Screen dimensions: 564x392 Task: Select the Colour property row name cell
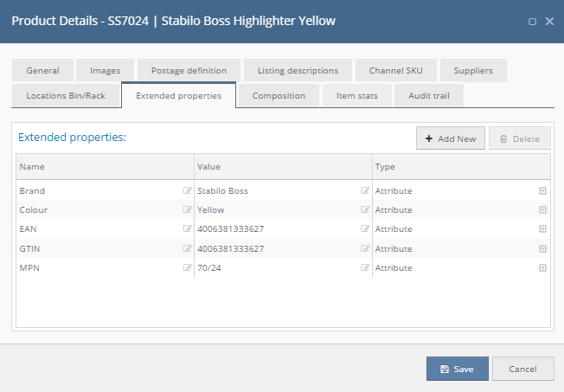click(x=105, y=209)
